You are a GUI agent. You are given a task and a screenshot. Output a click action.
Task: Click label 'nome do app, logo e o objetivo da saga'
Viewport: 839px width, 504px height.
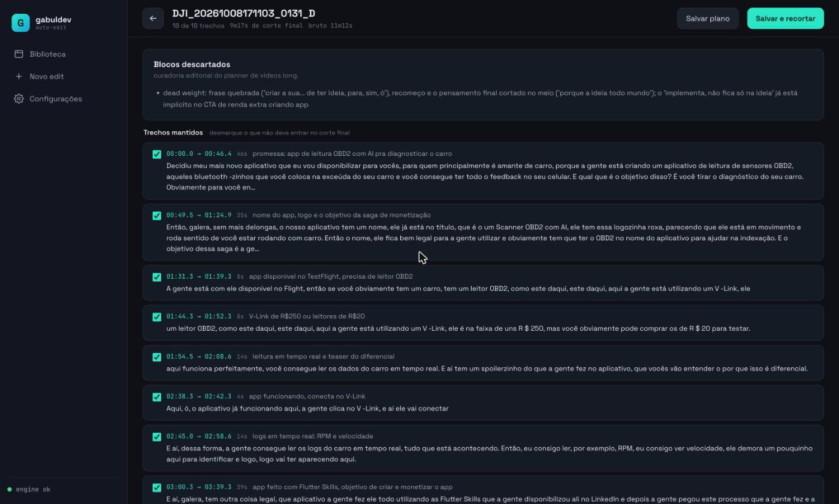pyautogui.click(x=342, y=215)
